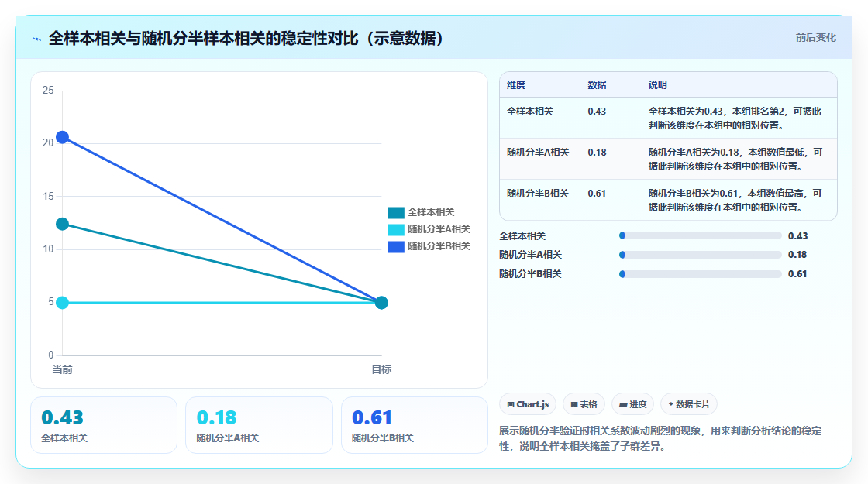This screenshot has width=868, height=484.
Task: Click the 随机分半A相关 data point at 当前
Action: pos(63,303)
